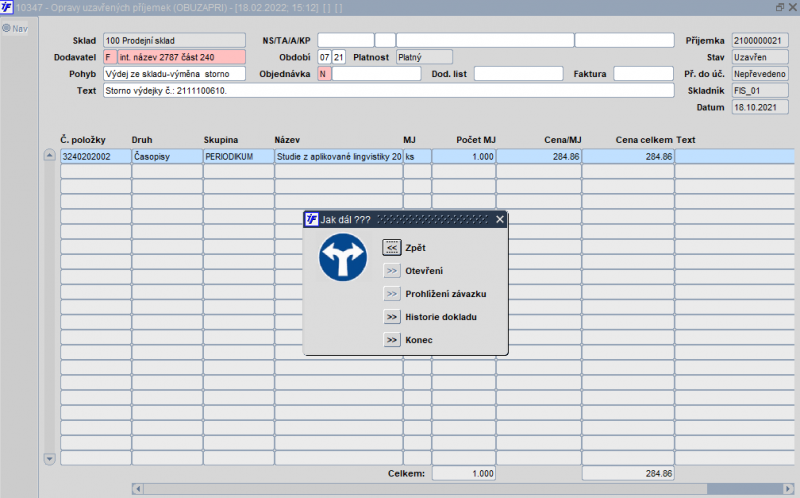Click the Konec arrow button
Image resolution: width=800 pixels, height=498 pixels.
pyautogui.click(x=392, y=340)
